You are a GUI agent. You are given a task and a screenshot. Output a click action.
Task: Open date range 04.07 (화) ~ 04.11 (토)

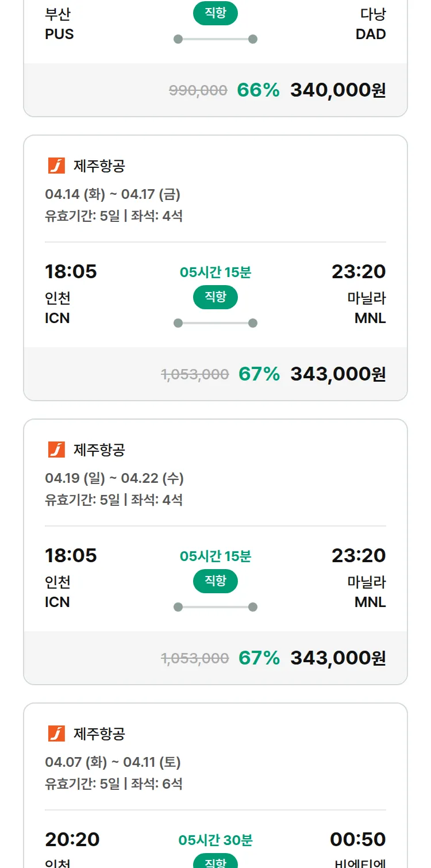click(x=113, y=762)
